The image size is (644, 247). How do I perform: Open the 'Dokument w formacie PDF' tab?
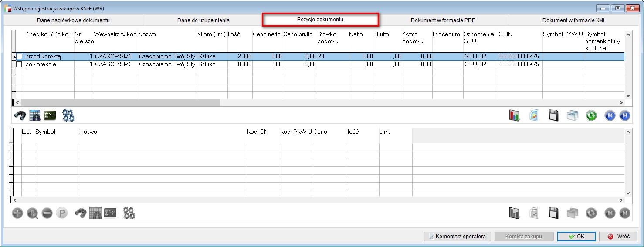(x=443, y=20)
